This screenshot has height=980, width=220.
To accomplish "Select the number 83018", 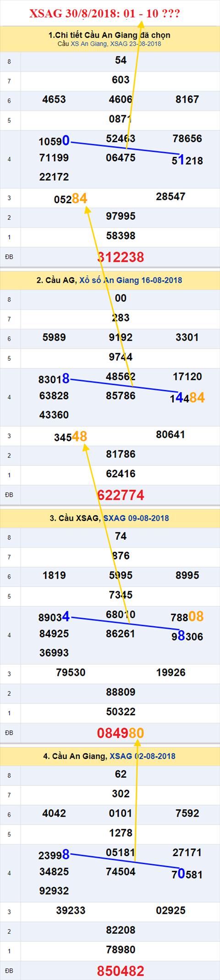I will 54,378.
